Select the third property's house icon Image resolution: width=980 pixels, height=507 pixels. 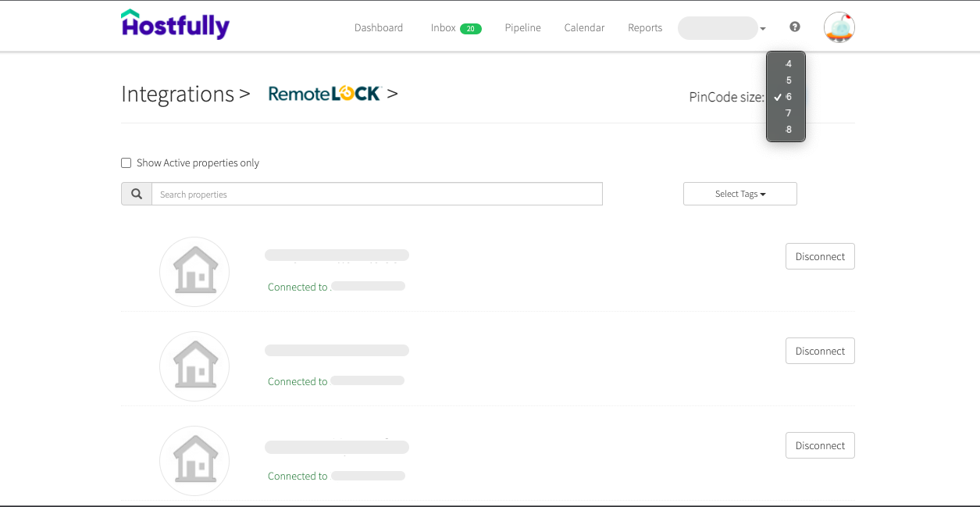tap(194, 460)
